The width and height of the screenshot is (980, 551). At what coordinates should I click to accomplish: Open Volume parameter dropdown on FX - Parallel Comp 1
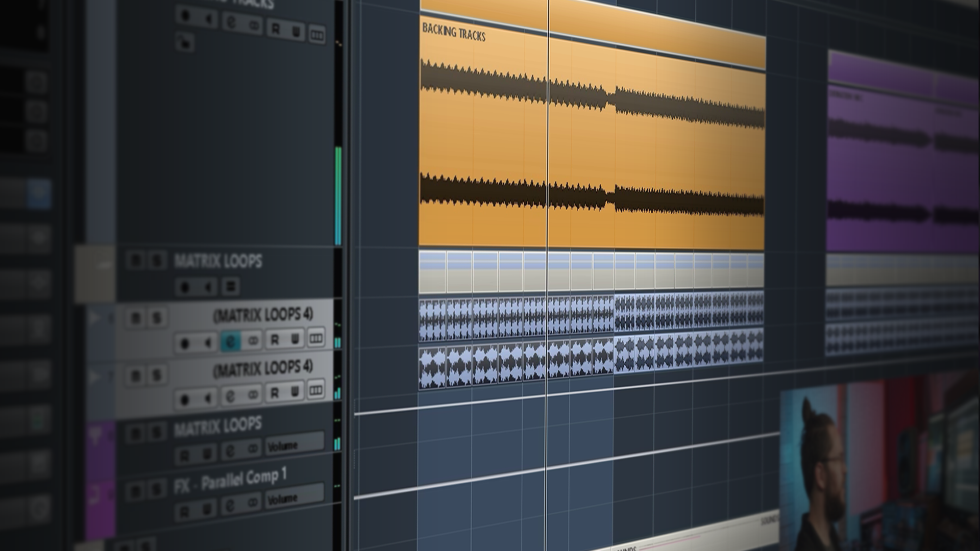click(x=294, y=496)
